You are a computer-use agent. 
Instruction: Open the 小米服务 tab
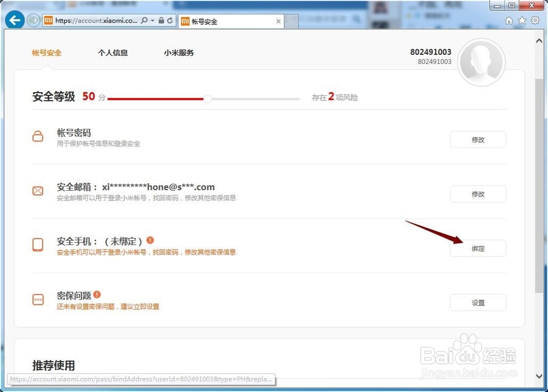coord(179,53)
